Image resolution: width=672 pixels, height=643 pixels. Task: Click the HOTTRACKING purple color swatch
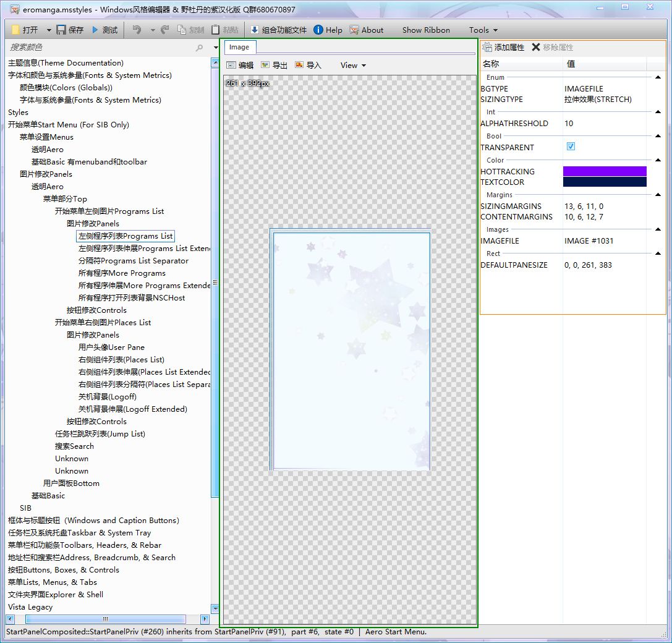[x=604, y=171]
